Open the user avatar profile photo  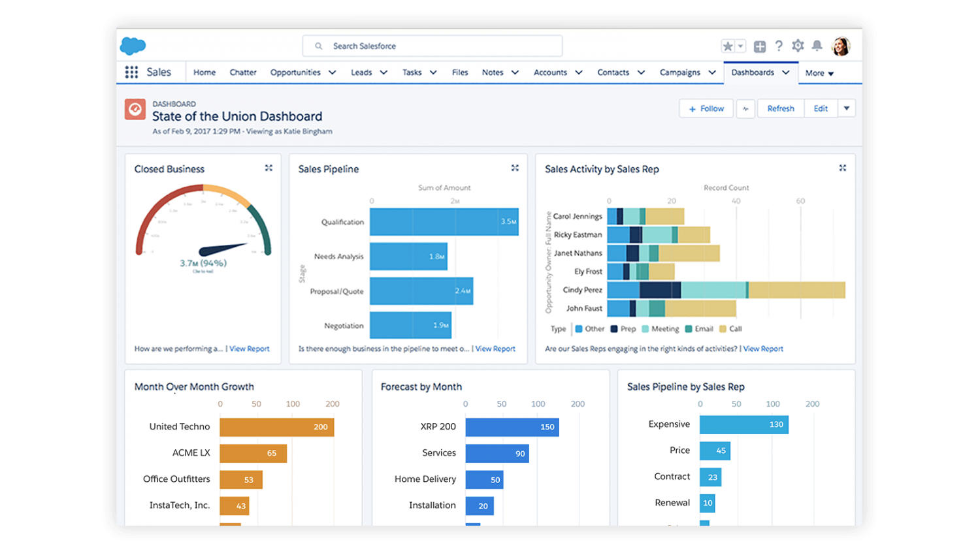click(x=841, y=46)
